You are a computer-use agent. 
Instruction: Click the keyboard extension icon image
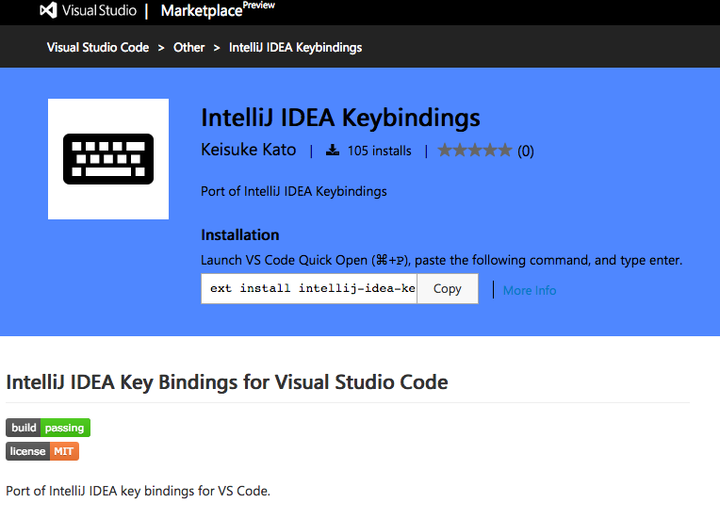(x=108, y=159)
